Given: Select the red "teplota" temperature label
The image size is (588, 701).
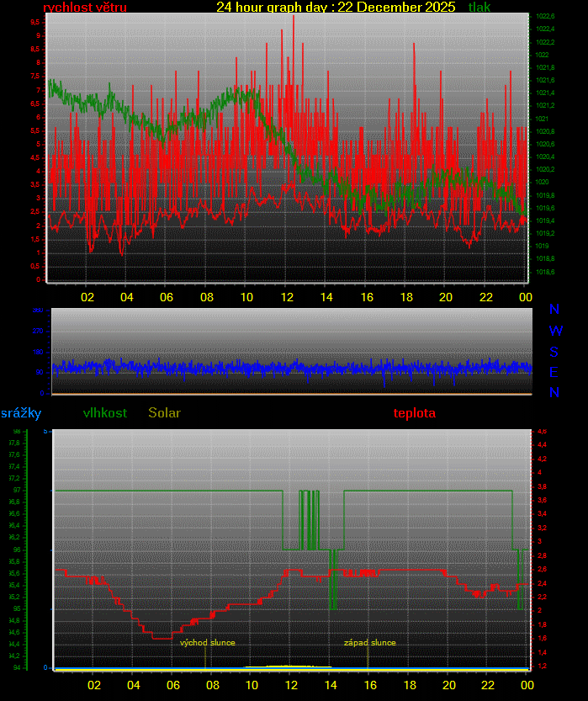Looking at the screenshot, I should (x=415, y=413).
